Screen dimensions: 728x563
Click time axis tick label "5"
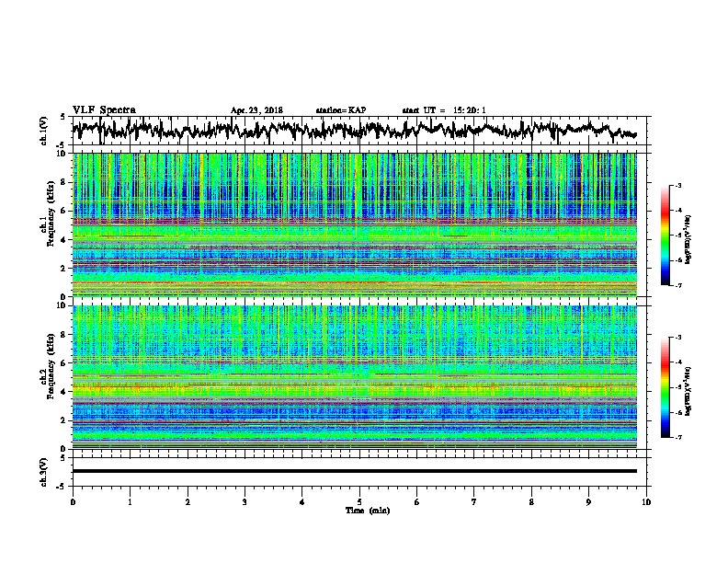coord(359,502)
